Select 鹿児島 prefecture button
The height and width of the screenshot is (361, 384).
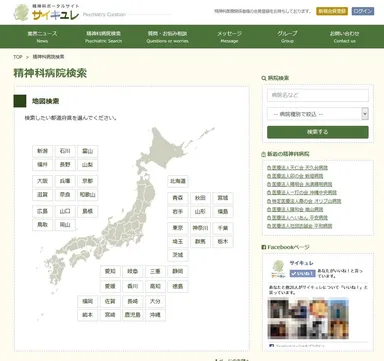pyautogui.click(x=133, y=315)
